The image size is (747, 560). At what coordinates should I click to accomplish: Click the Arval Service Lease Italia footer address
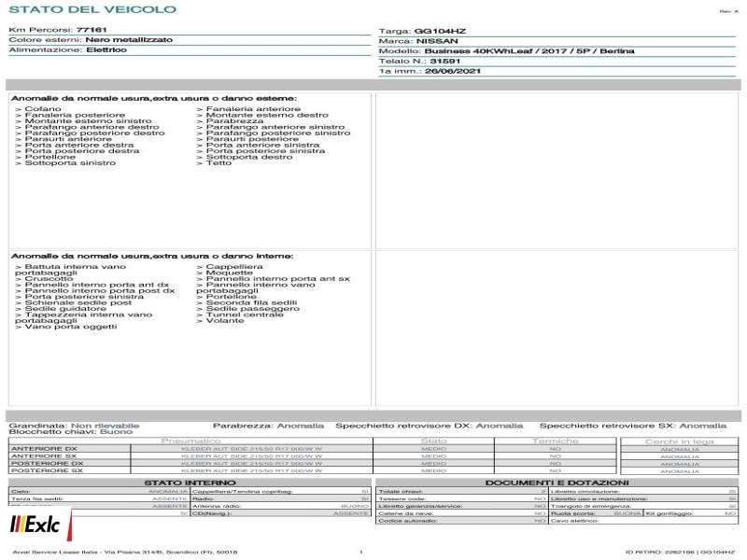pos(125,553)
